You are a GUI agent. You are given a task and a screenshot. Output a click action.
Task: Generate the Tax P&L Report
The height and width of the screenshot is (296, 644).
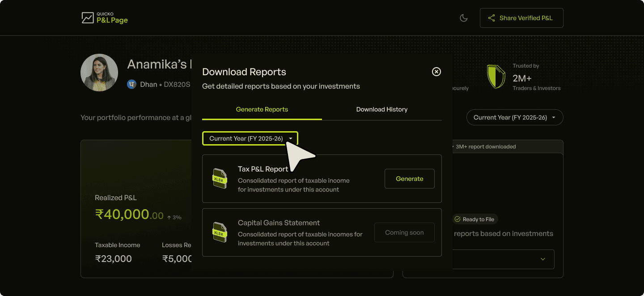[x=410, y=179]
